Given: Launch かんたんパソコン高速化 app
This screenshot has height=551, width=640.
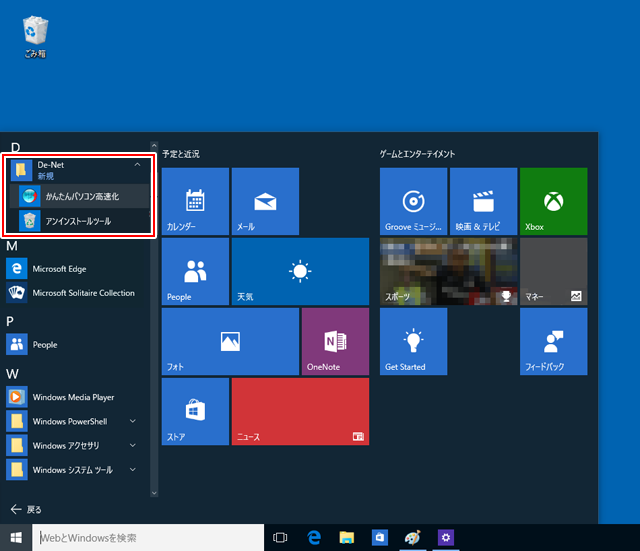Looking at the screenshot, I should [80, 196].
